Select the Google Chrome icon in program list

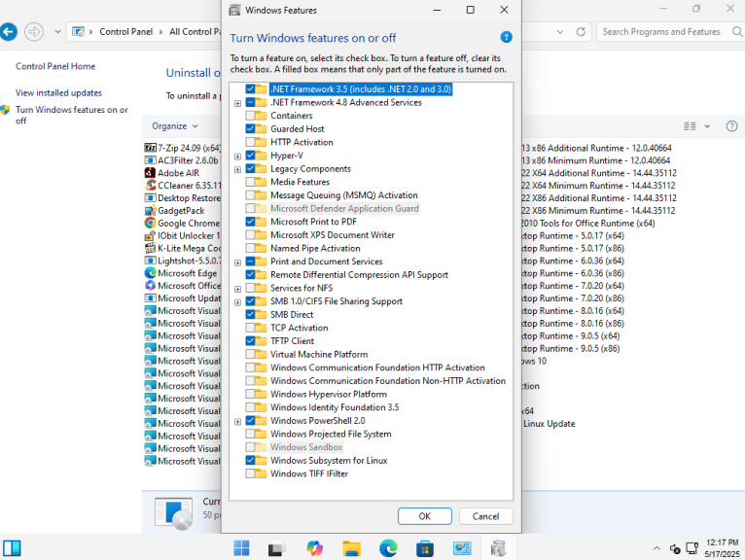tap(150, 223)
